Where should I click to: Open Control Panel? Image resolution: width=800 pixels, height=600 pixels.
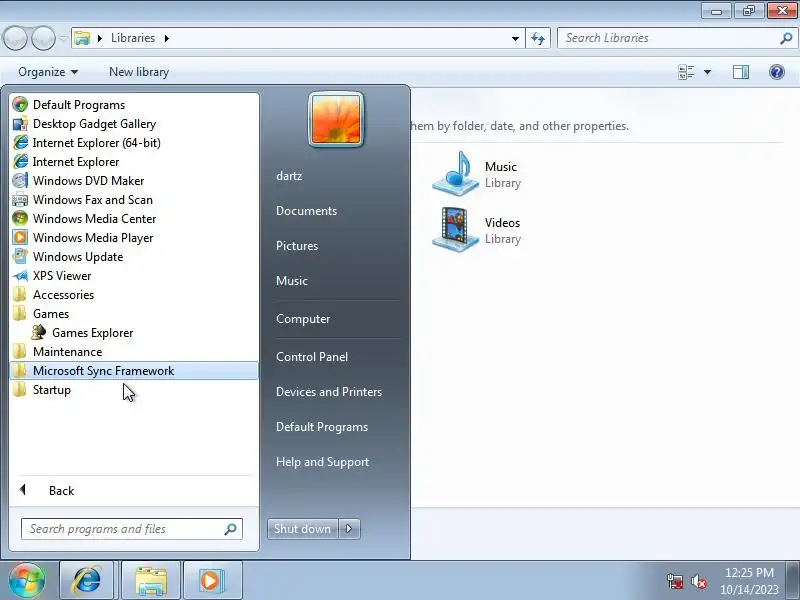tap(312, 357)
